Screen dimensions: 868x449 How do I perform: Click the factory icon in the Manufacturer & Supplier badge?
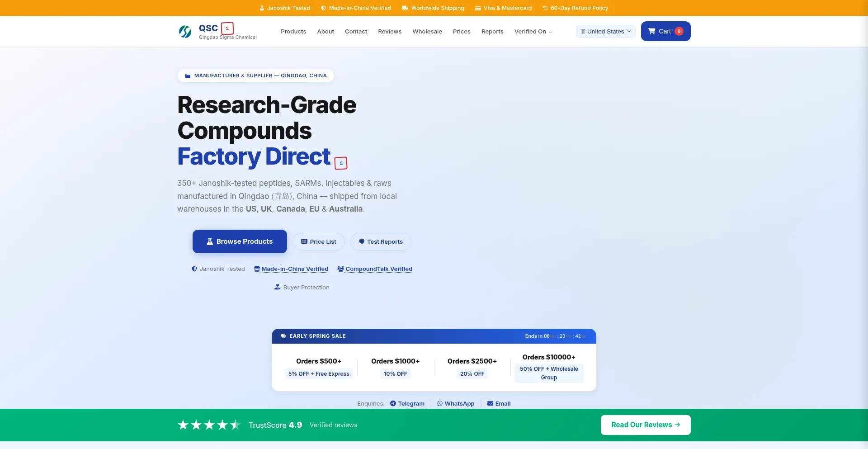[x=188, y=76]
